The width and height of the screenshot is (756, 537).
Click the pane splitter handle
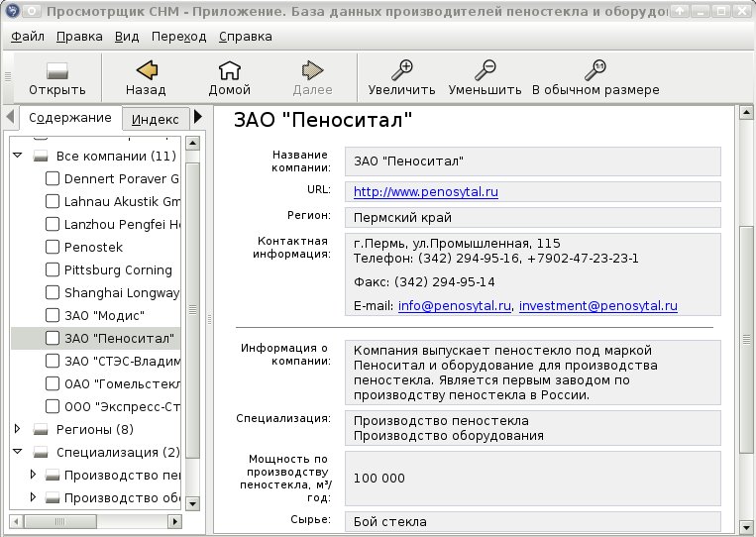[x=209, y=319]
